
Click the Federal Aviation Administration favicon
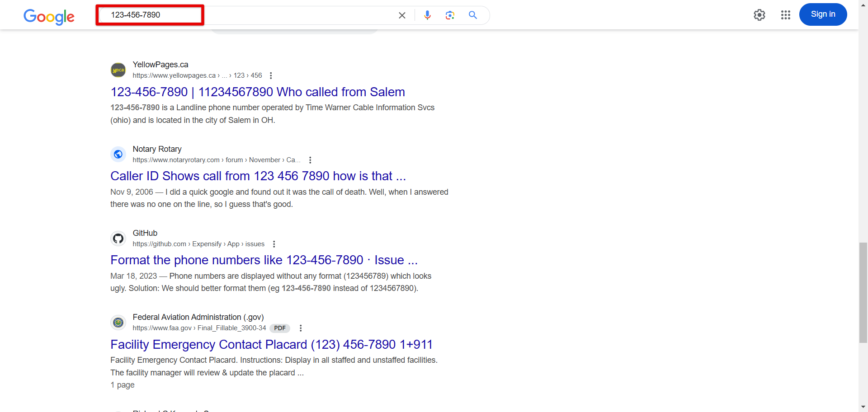tap(118, 323)
